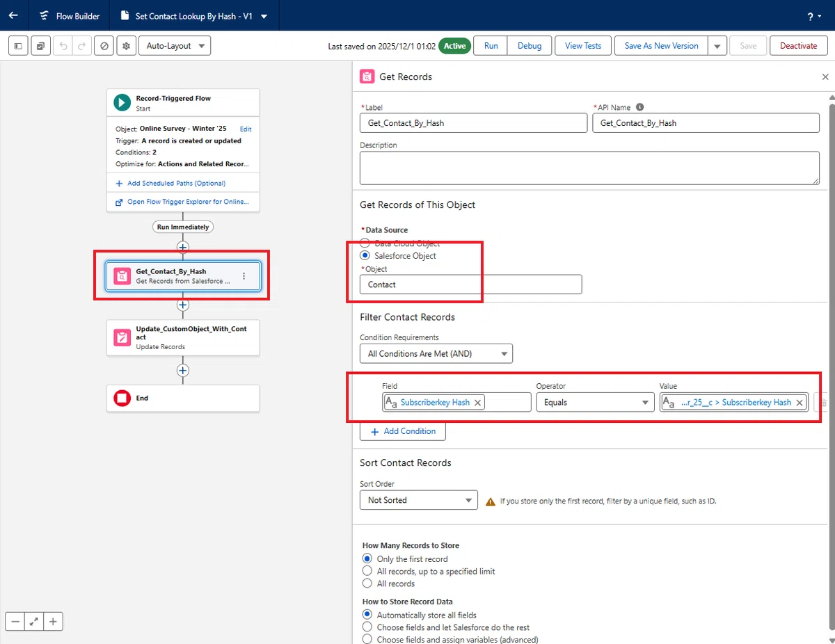Click the Deactivate button
This screenshot has height=644, width=835.
[798, 46]
